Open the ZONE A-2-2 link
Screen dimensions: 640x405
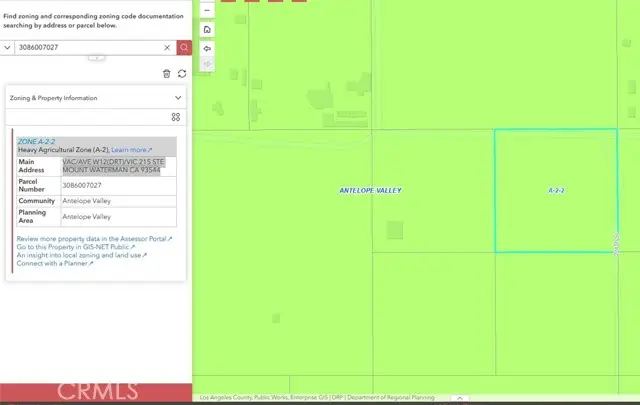(36, 142)
